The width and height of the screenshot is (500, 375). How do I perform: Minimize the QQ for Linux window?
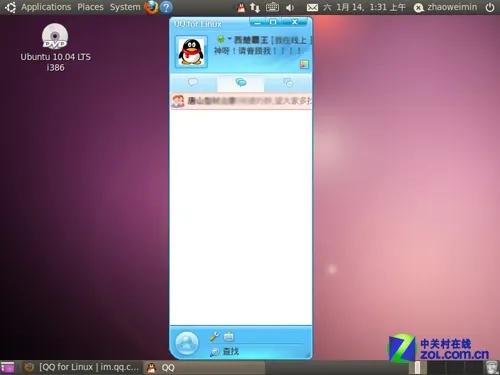(x=258, y=22)
